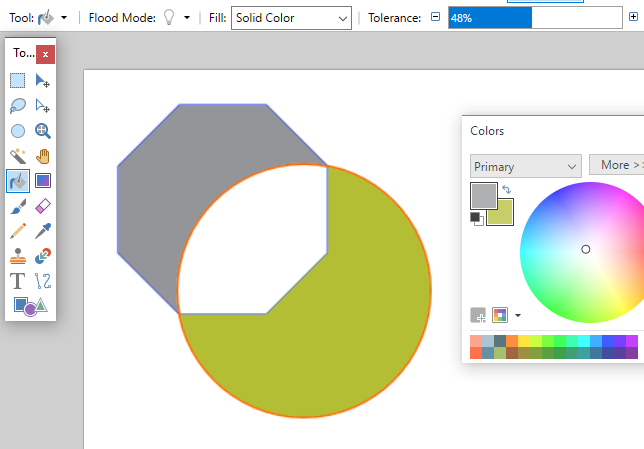Click the More >> button in Colors window
Image resolution: width=644 pixels, height=449 pixels.
coord(617,165)
